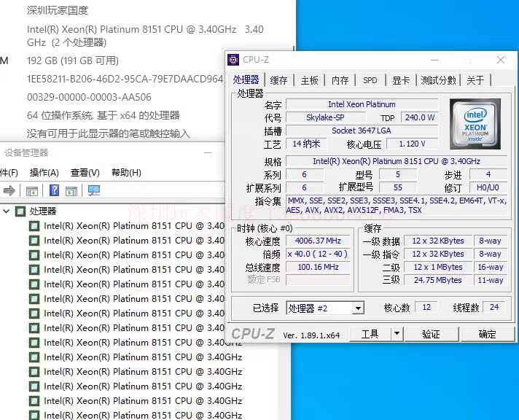Click the 核心电压 value 1.120 V
The image size is (519, 420).
pyautogui.click(x=412, y=144)
